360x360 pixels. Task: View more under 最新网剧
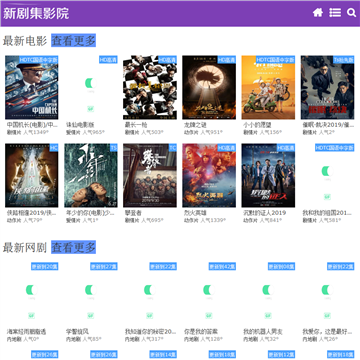click(x=73, y=247)
